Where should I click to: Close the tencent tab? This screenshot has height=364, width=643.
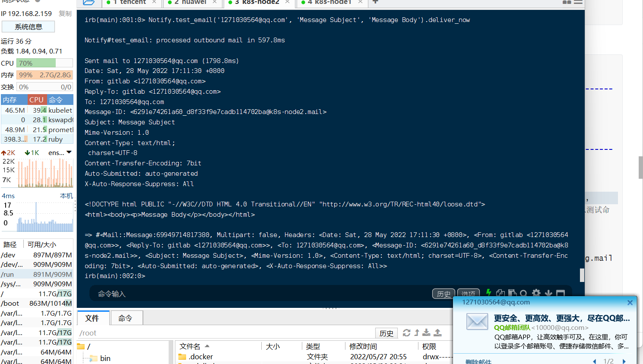tap(154, 2)
